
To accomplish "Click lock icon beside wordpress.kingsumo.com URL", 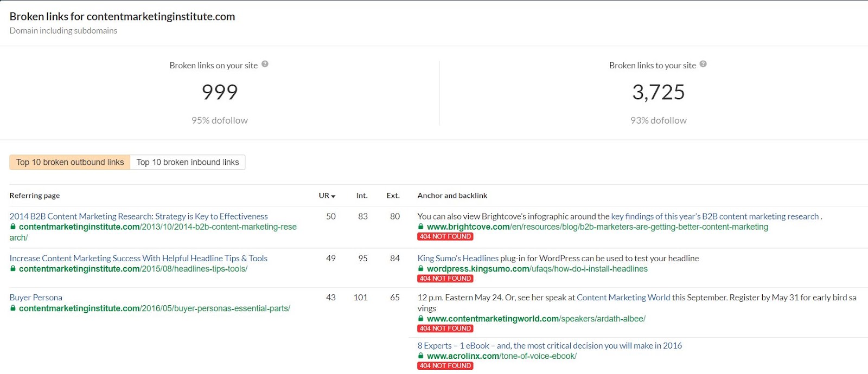I will 420,268.
